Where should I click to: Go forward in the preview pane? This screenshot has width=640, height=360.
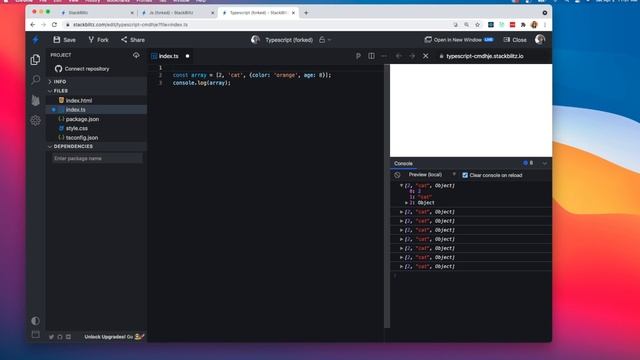click(412, 56)
